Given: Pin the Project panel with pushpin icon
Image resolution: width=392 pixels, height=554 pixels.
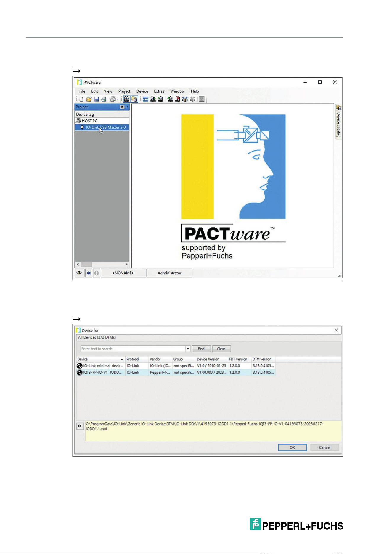Looking at the screenshot, I should point(122,107).
